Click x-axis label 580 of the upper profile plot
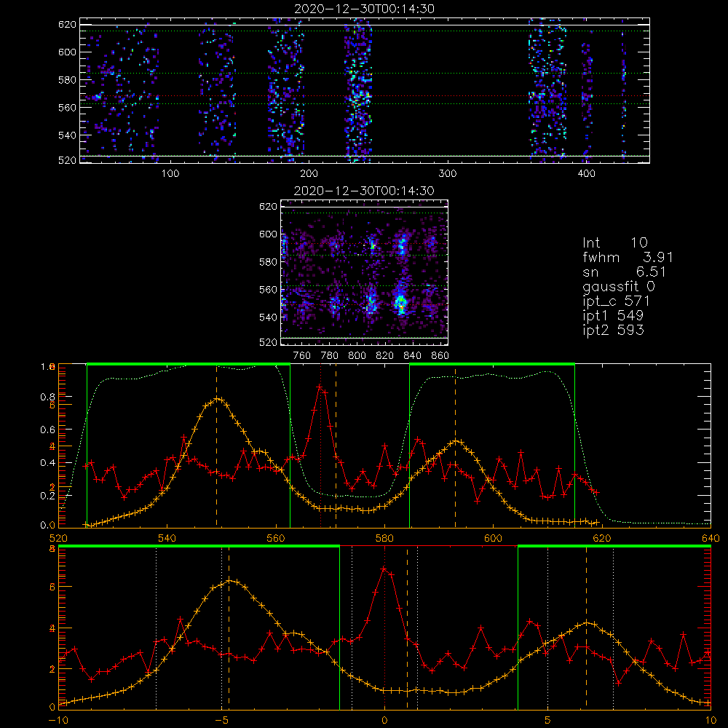Screen dimensions: 728x728 point(384,538)
